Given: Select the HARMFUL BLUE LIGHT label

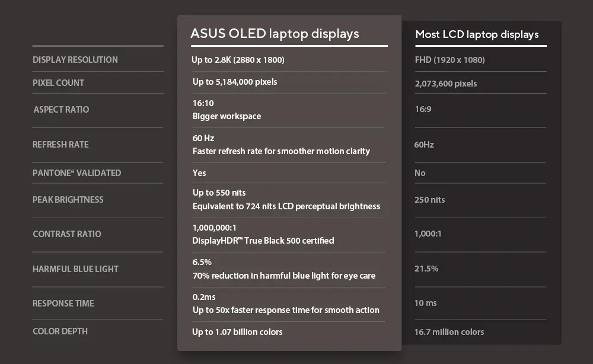Looking at the screenshot, I should tap(75, 269).
